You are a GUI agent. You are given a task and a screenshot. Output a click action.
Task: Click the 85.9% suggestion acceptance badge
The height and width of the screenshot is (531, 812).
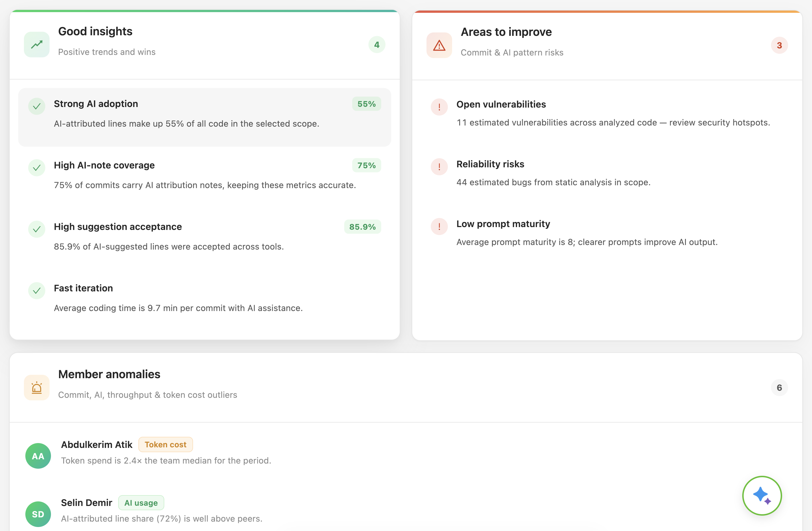[x=362, y=227]
